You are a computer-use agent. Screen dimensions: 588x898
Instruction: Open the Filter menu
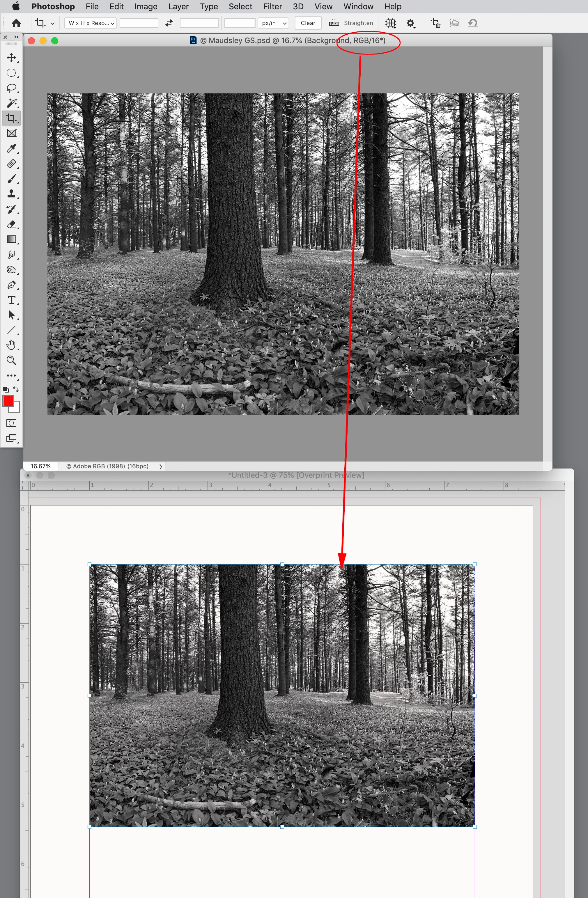point(272,6)
